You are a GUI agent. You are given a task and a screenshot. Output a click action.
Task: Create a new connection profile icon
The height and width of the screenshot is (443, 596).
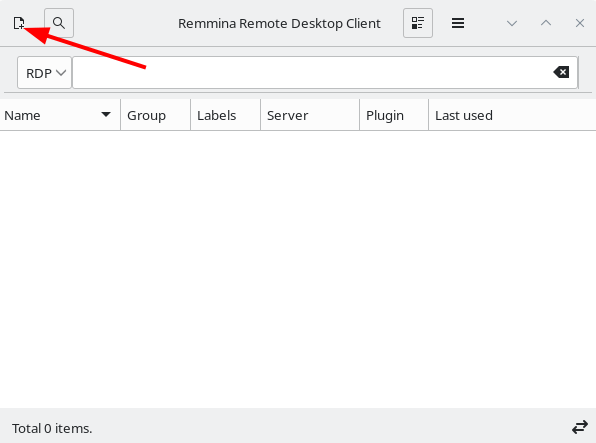pos(19,23)
